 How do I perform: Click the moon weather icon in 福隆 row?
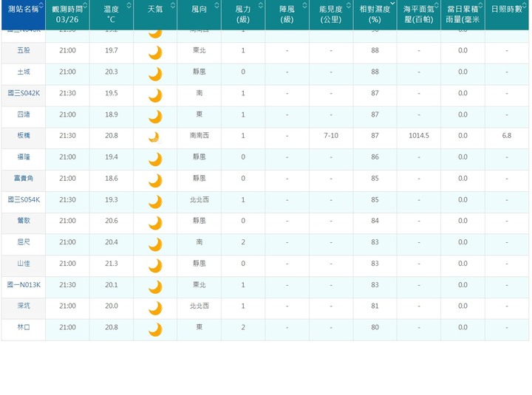pos(155,159)
